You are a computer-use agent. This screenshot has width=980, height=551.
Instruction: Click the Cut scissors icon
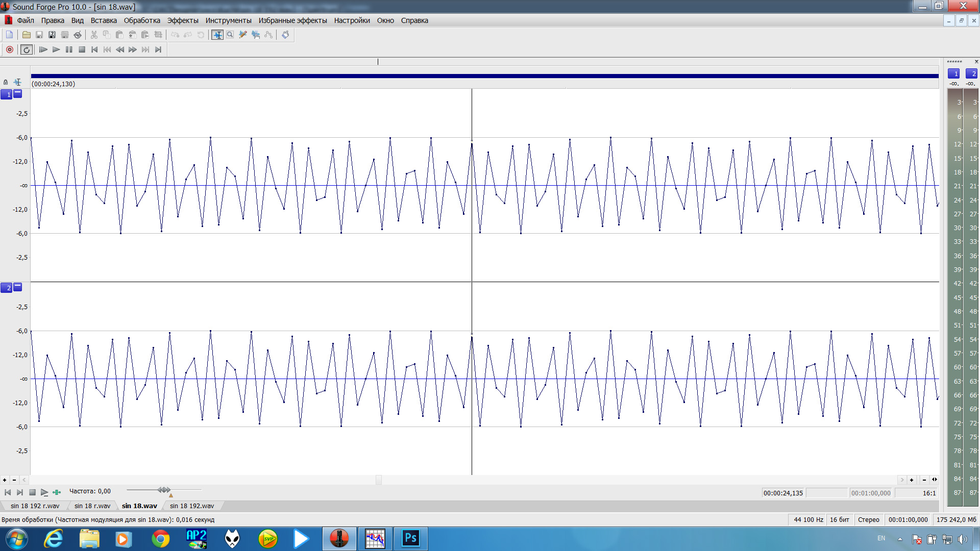[x=94, y=35]
